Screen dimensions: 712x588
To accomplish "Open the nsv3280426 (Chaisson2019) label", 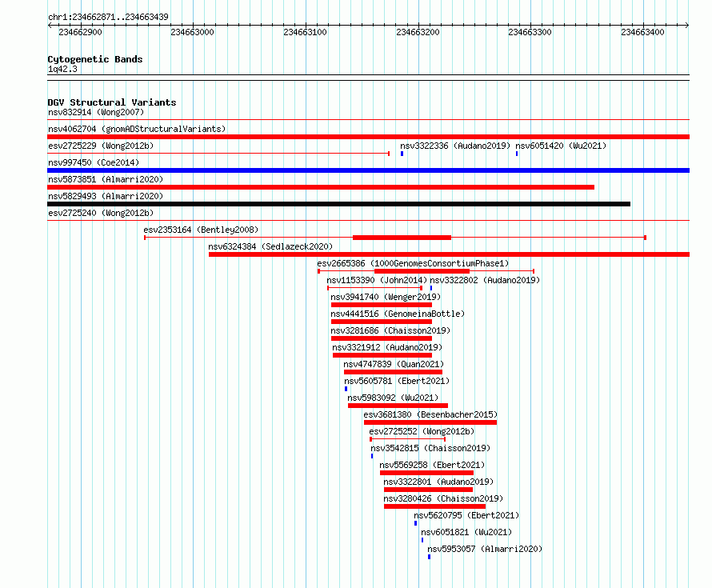I will click(443, 498).
